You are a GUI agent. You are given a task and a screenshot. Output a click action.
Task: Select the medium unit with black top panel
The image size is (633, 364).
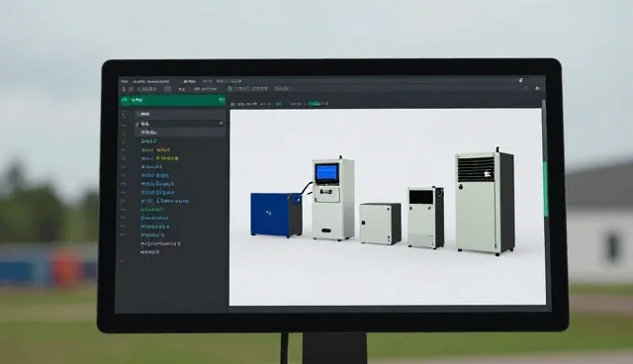pos(425,218)
